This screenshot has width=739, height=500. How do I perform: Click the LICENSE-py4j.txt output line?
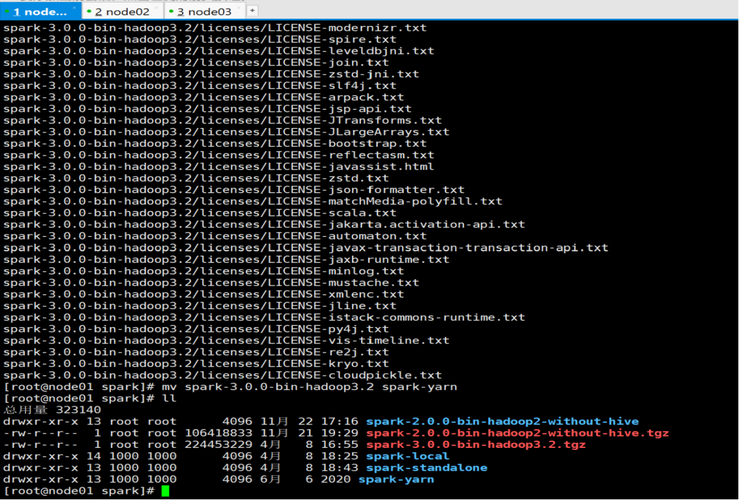196,329
